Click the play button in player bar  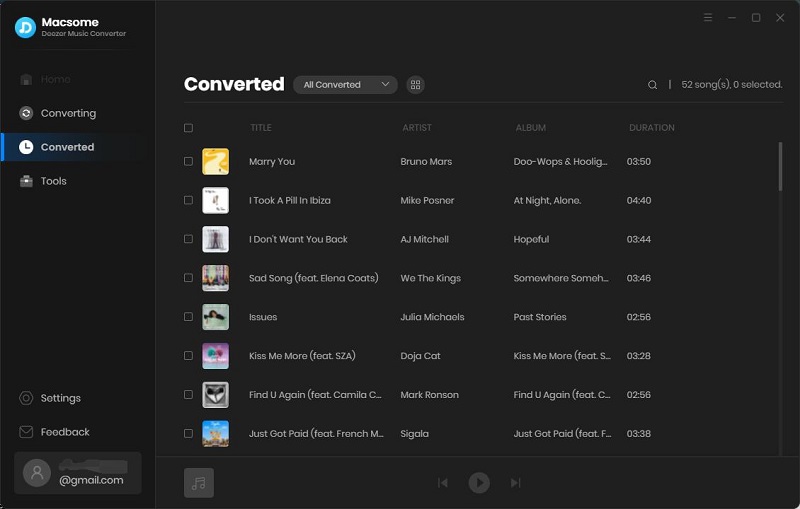[479, 483]
